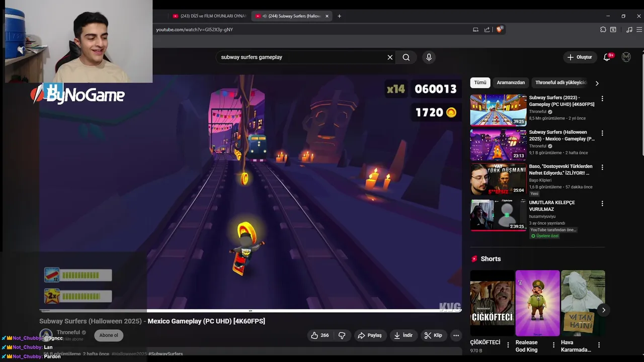Switch to the DİZİ ve FİLM OYUNLARI tab
The image size is (644, 362).
(x=209, y=16)
